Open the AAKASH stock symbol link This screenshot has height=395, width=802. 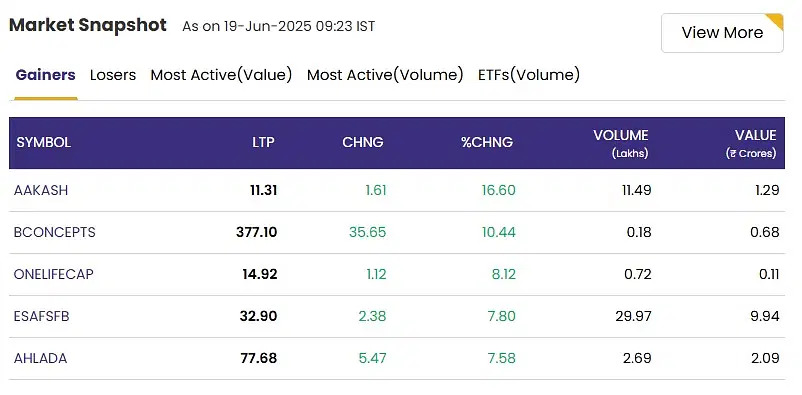(41, 190)
